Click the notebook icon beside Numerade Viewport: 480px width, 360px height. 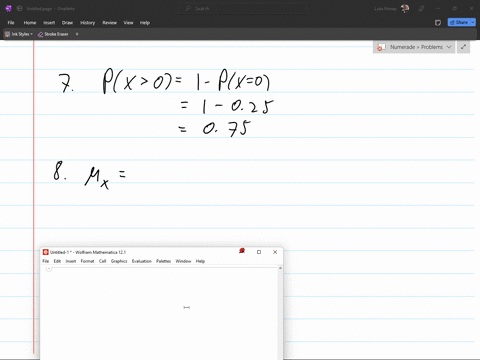(x=381, y=47)
